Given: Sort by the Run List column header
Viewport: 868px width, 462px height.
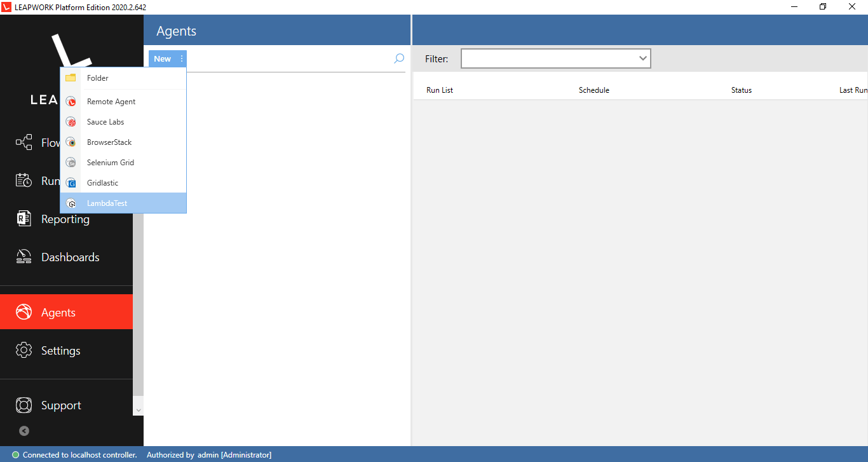Looking at the screenshot, I should 440,90.
